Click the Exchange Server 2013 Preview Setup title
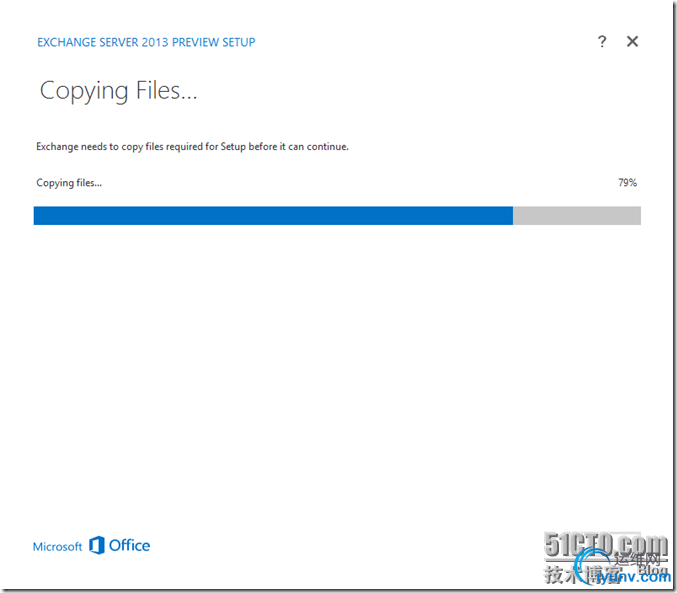The image size is (677, 593). point(146,42)
